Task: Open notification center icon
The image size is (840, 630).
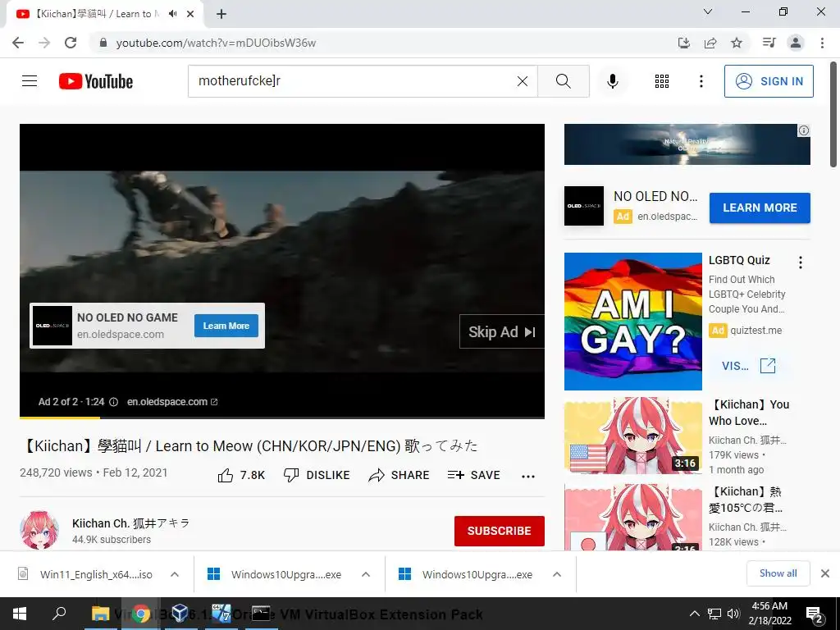Action: (815, 614)
